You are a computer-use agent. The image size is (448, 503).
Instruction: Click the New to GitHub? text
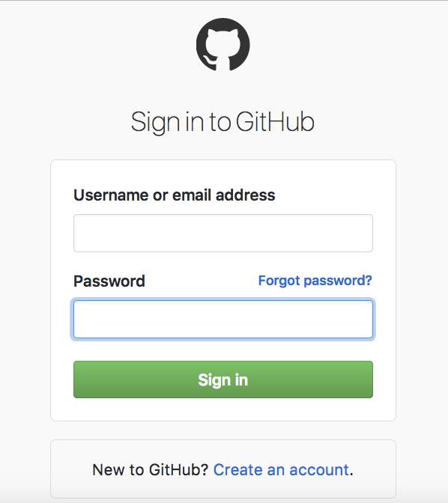[151, 470]
